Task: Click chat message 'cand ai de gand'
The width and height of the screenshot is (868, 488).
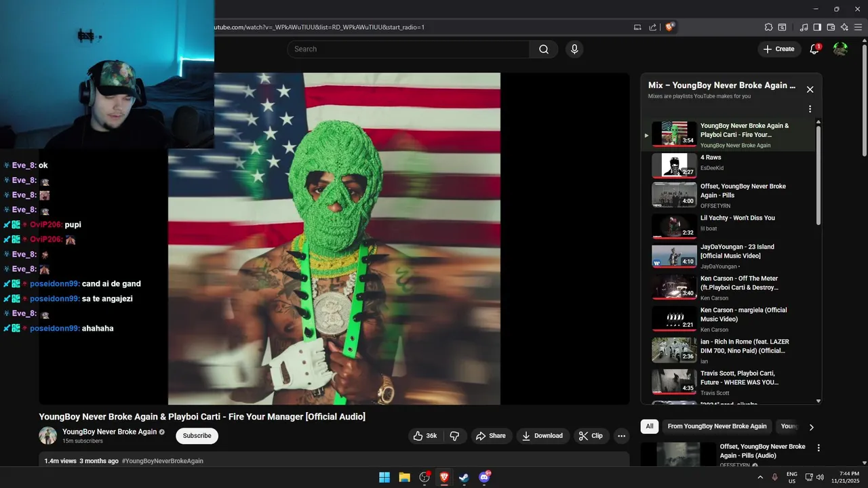Action: click(111, 284)
